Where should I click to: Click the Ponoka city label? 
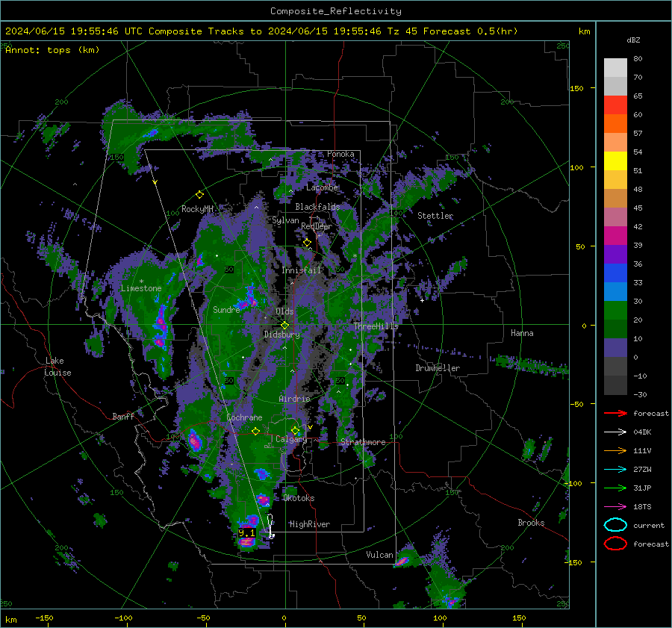340,154
